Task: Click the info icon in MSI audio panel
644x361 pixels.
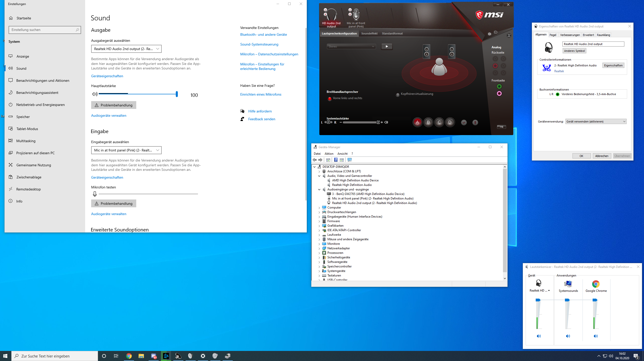Action: [495, 32]
